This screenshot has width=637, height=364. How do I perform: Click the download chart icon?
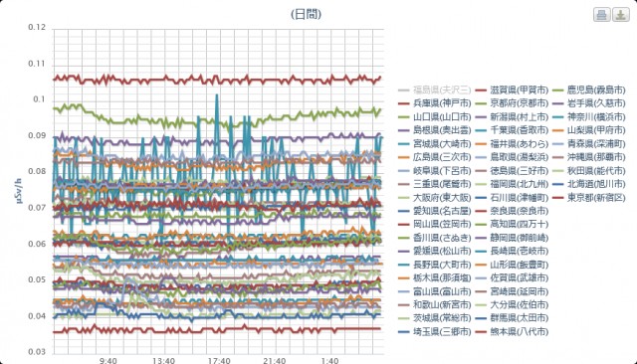point(621,15)
